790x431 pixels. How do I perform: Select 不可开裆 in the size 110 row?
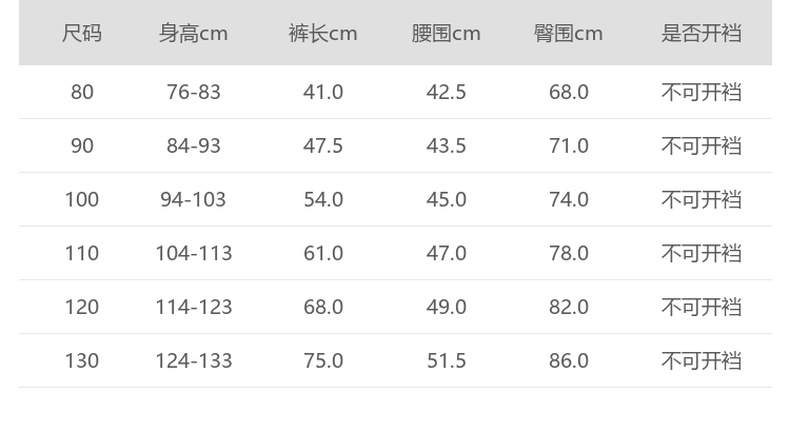point(701,253)
